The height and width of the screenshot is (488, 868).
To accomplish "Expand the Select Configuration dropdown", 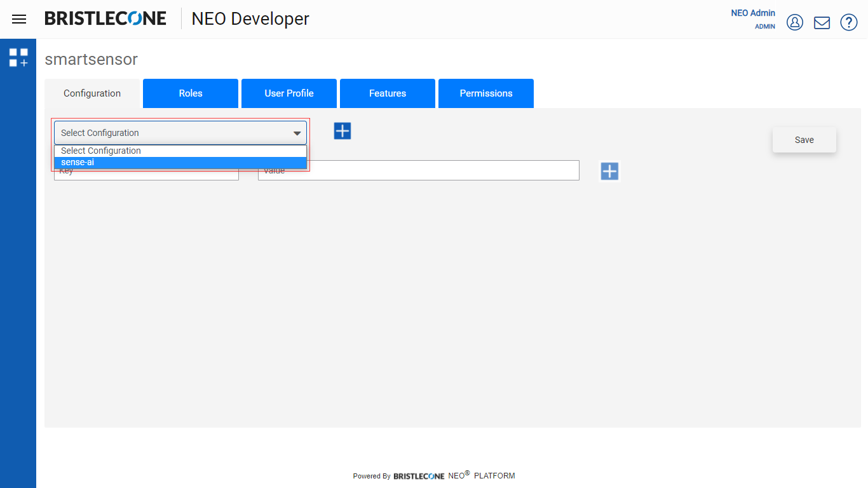I will point(180,133).
